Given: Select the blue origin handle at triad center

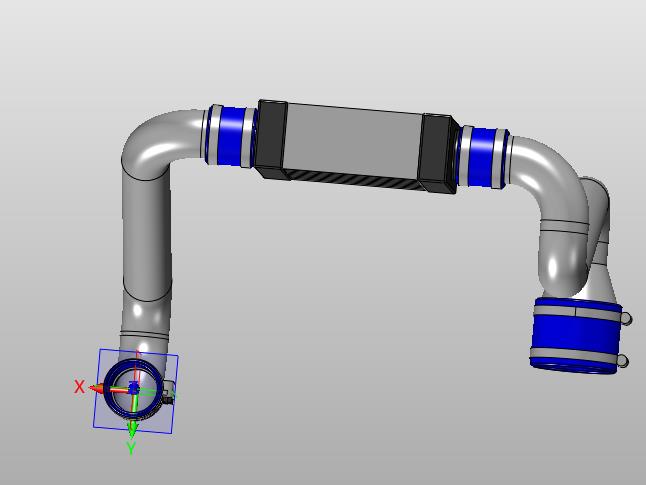Looking at the screenshot, I should 134,388.
